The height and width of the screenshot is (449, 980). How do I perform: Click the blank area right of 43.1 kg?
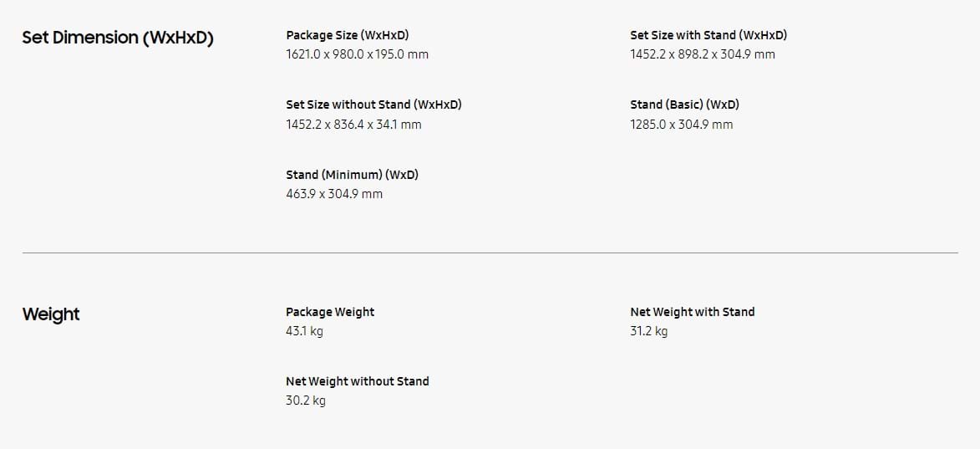coord(468,331)
